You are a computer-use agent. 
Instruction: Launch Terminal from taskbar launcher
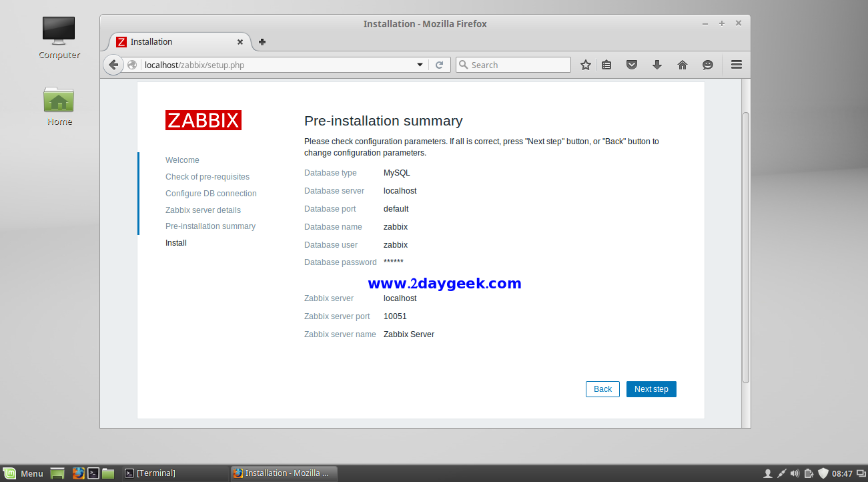pyautogui.click(x=93, y=473)
